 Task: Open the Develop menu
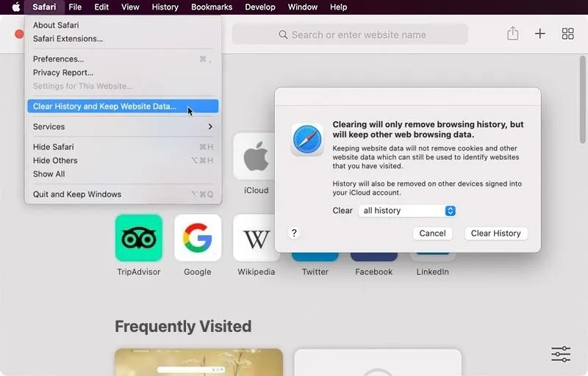point(260,7)
